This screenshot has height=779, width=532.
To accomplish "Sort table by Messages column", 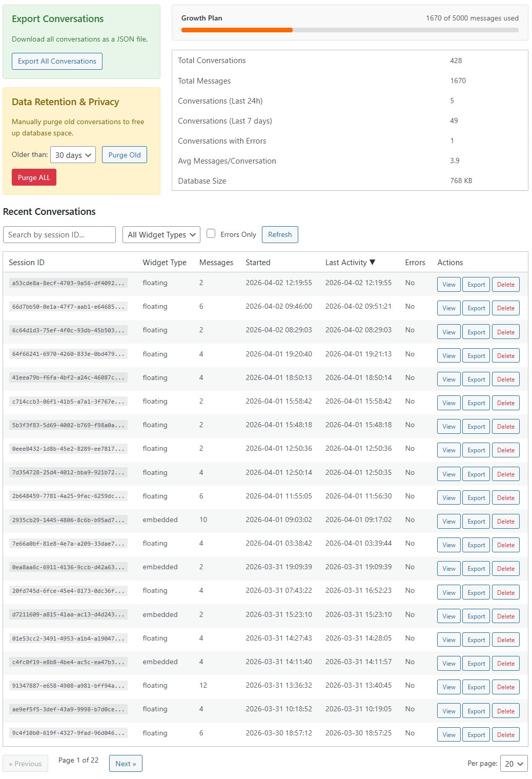I will coord(216,263).
